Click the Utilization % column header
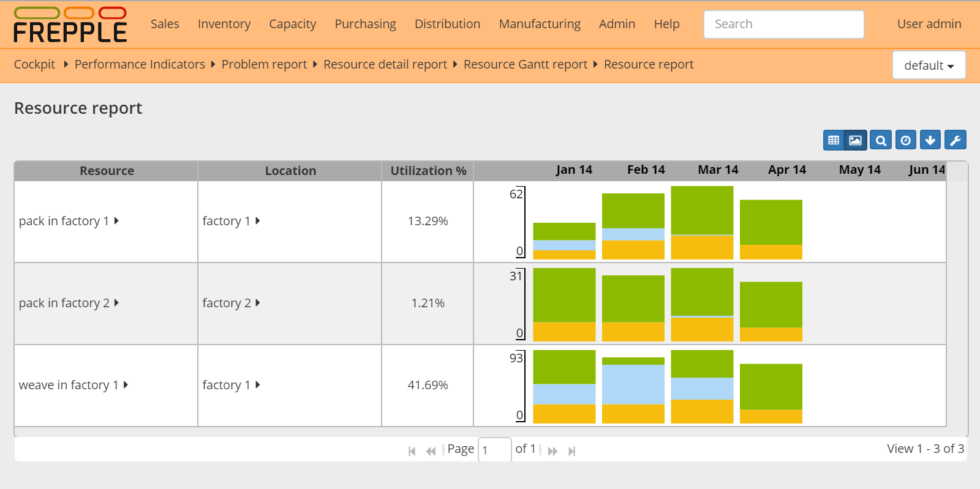Screen dimensions: 980x489 (428, 171)
